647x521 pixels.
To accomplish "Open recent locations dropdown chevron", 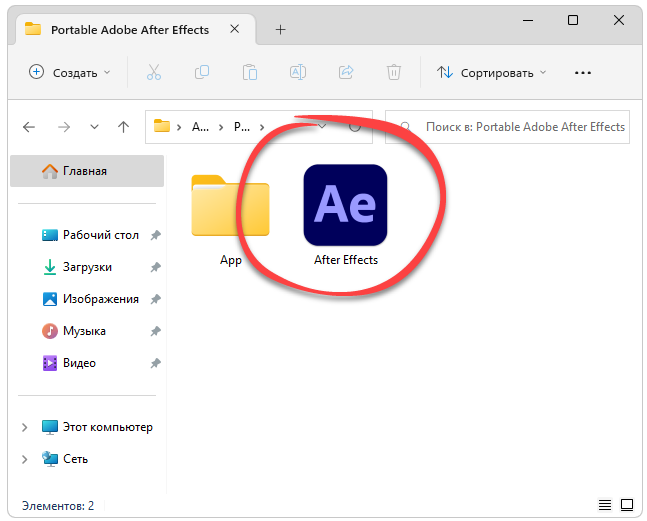I will 94,127.
